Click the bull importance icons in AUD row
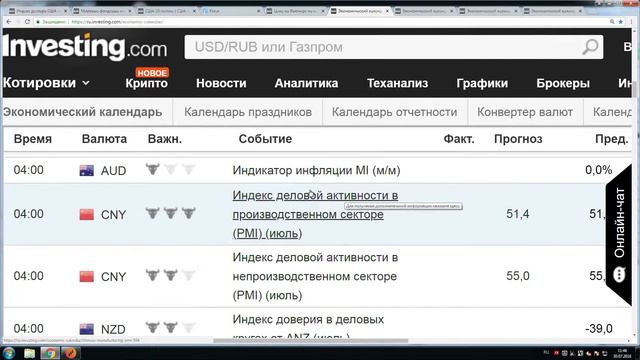This screenshot has width=640, height=360. pos(171,169)
